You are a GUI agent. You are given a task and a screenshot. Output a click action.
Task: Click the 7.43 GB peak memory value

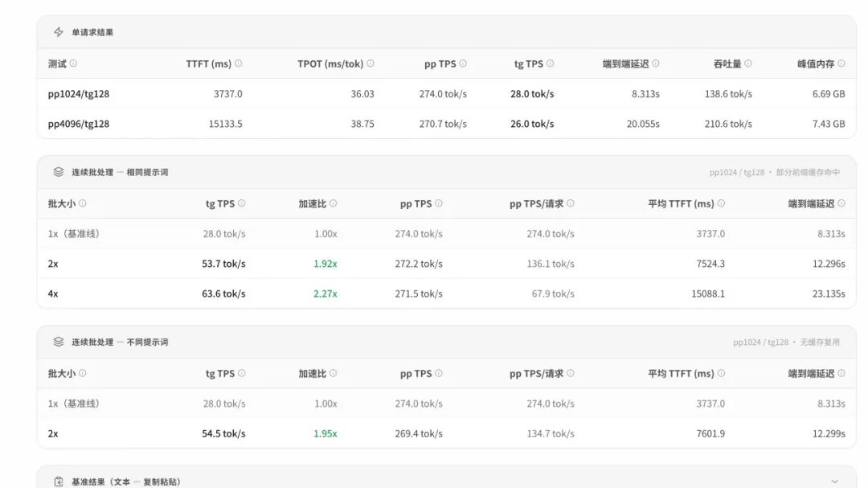coord(829,124)
